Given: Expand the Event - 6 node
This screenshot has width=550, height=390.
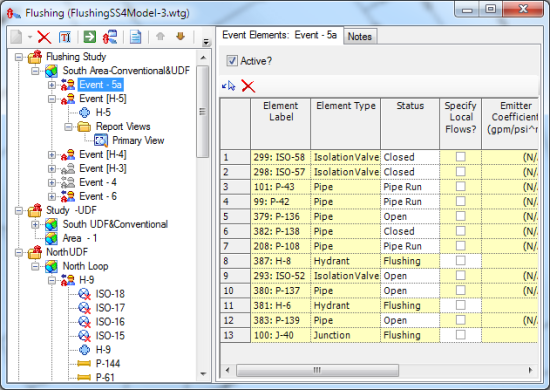Looking at the screenshot, I should pyautogui.click(x=52, y=196).
